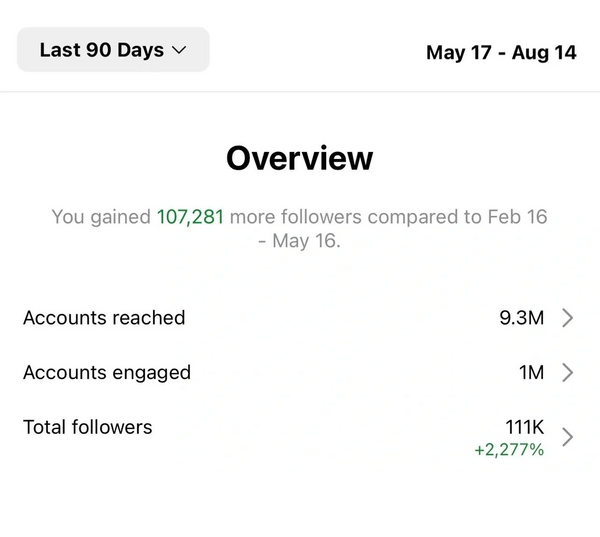Screen dimensions: 600x537
Task: Click the green +2,277% growth percentage
Action: [509, 450]
